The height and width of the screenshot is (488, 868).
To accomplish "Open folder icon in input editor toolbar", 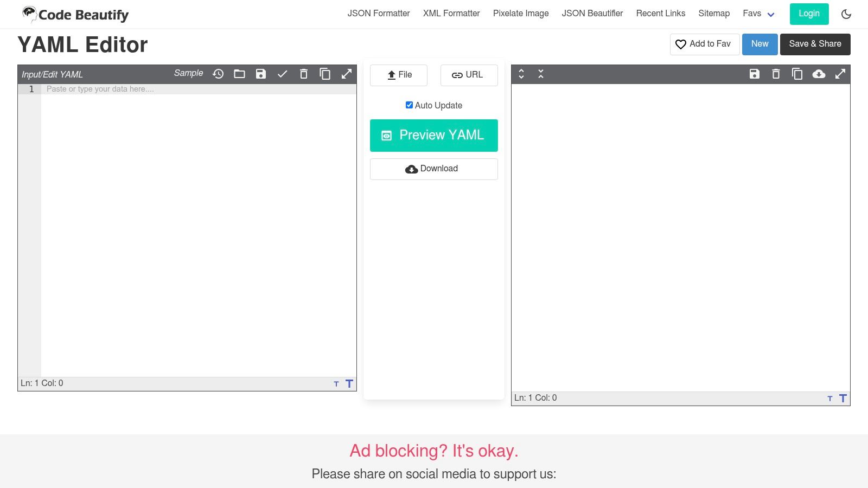I will [239, 74].
